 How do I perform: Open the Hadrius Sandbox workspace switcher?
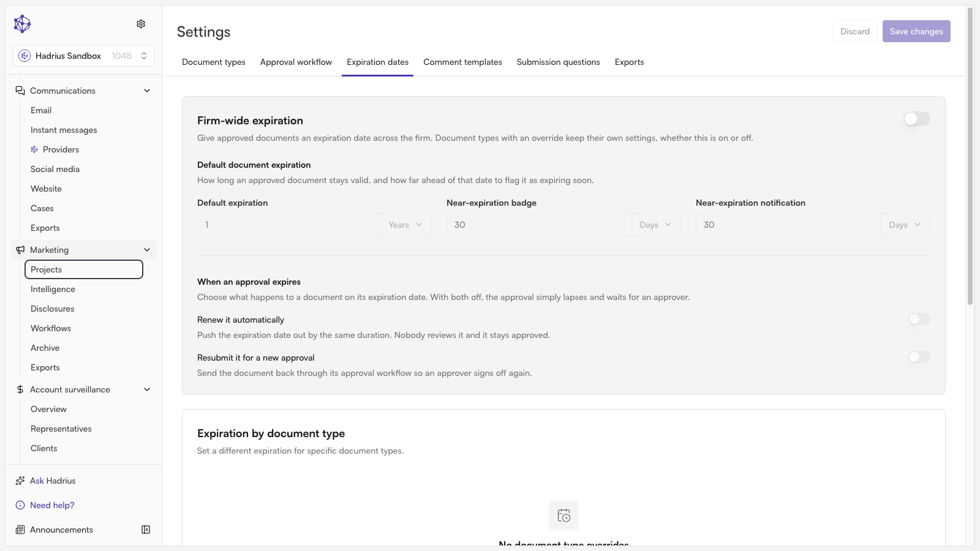coord(83,56)
